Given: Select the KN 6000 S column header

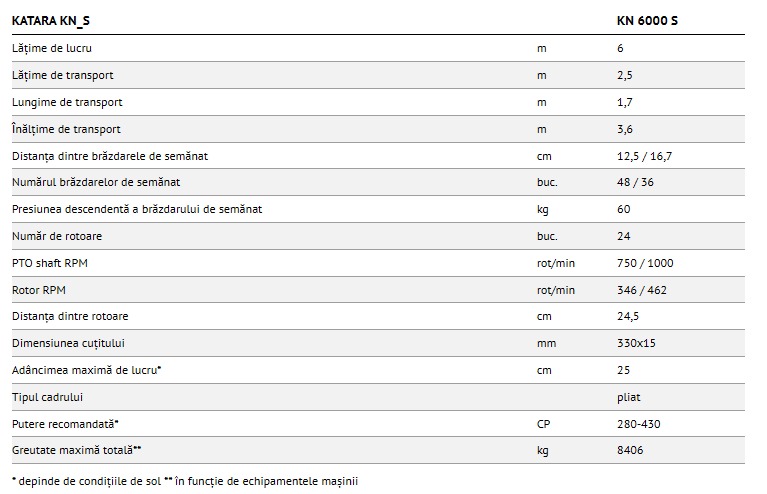Looking at the screenshot, I should click(650, 21).
